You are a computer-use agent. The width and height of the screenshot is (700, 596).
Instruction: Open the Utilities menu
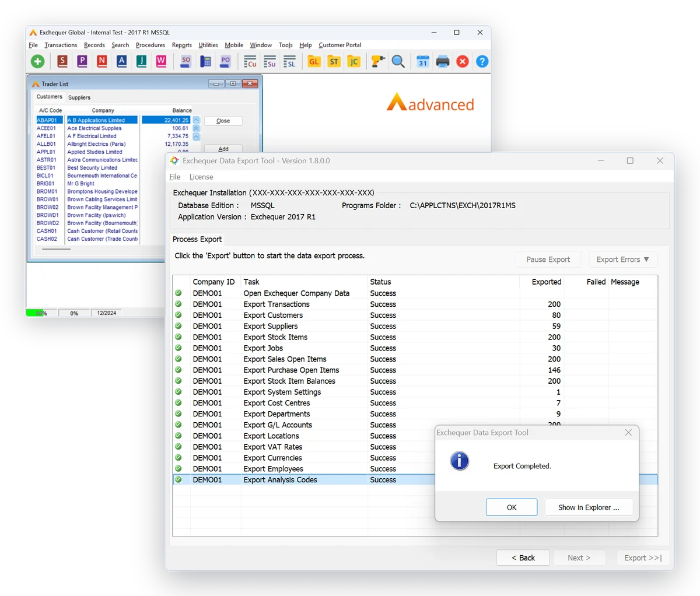(x=208, y=45)
